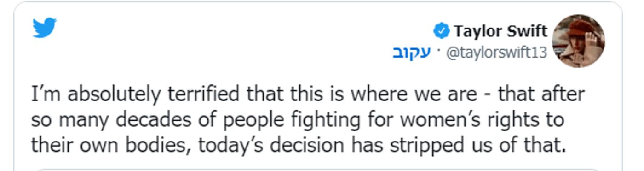Click the blue Twitter bird logo
The width and height of the screenshot is (644, 171).
44,28
